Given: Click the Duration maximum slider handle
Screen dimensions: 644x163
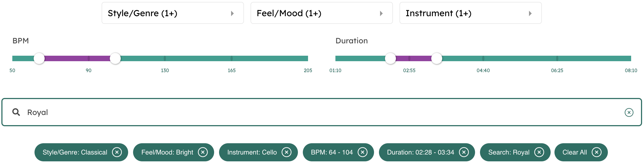Looking at the screenshot, I should 437,58.
